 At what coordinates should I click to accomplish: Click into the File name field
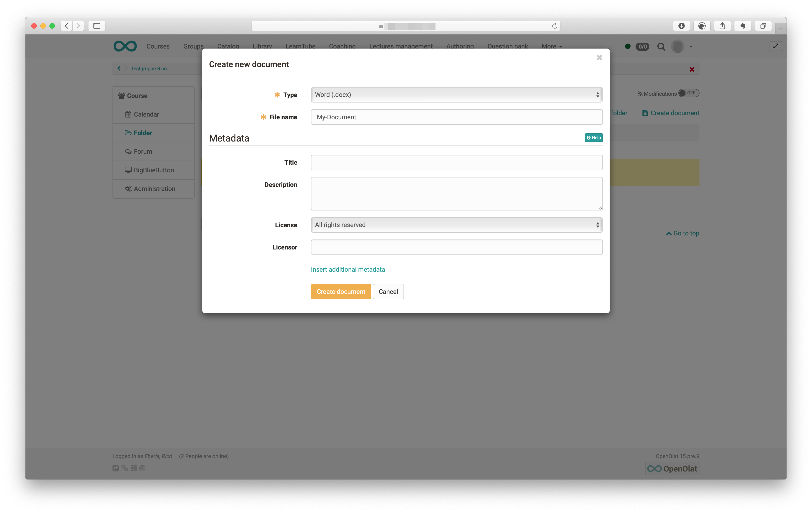coord(456,117)
